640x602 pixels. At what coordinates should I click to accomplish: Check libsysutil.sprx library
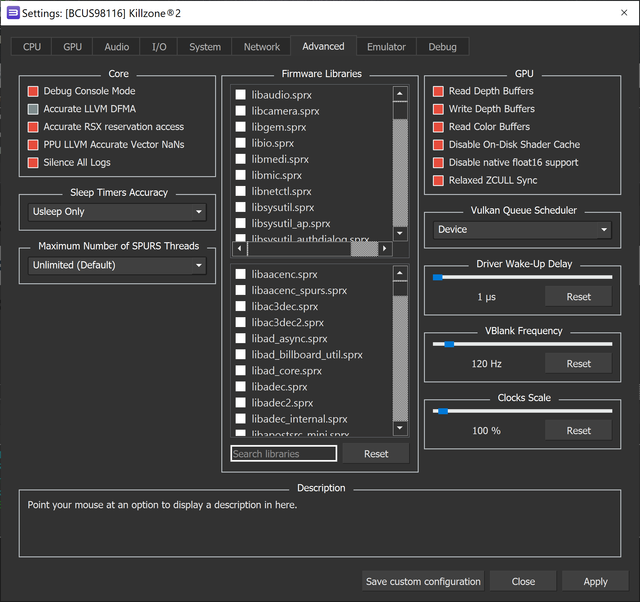[241, 207]
